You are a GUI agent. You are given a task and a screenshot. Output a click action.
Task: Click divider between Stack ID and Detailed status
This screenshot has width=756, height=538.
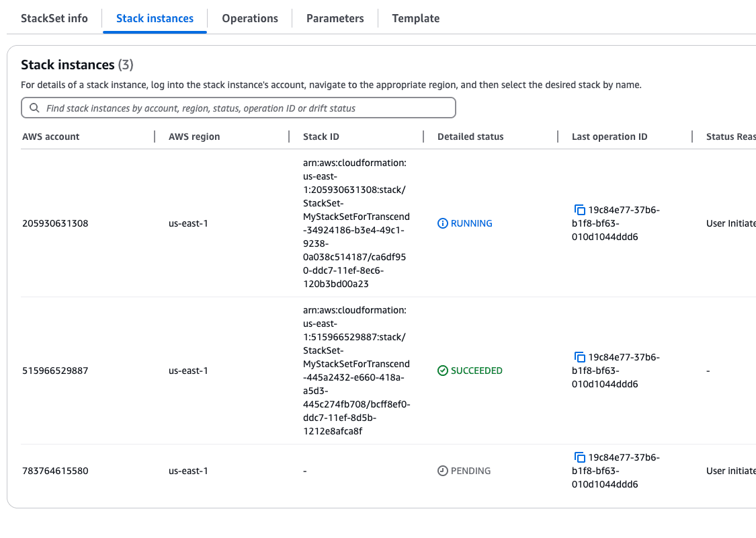[x=423, y=137]
